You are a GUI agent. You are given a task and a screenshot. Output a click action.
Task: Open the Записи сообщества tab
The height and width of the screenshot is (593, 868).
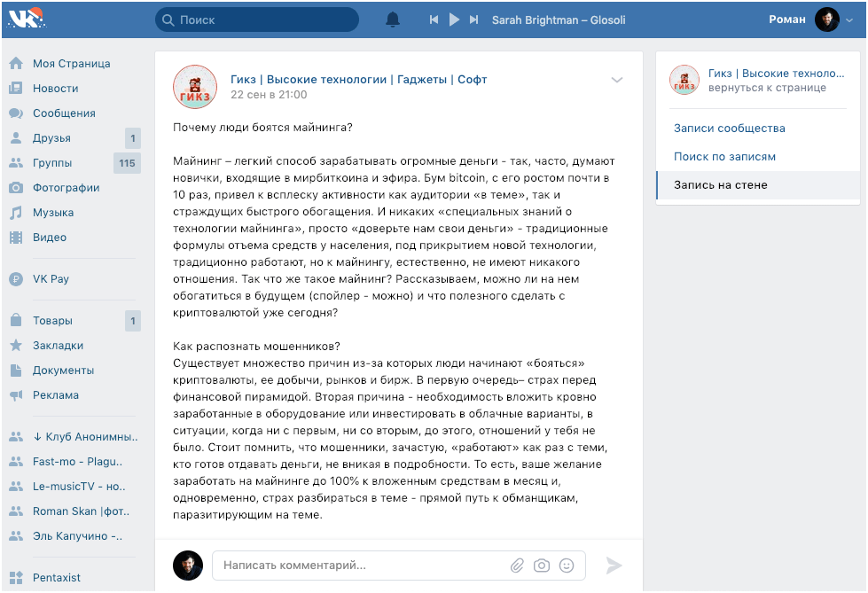tap(729, 129)
